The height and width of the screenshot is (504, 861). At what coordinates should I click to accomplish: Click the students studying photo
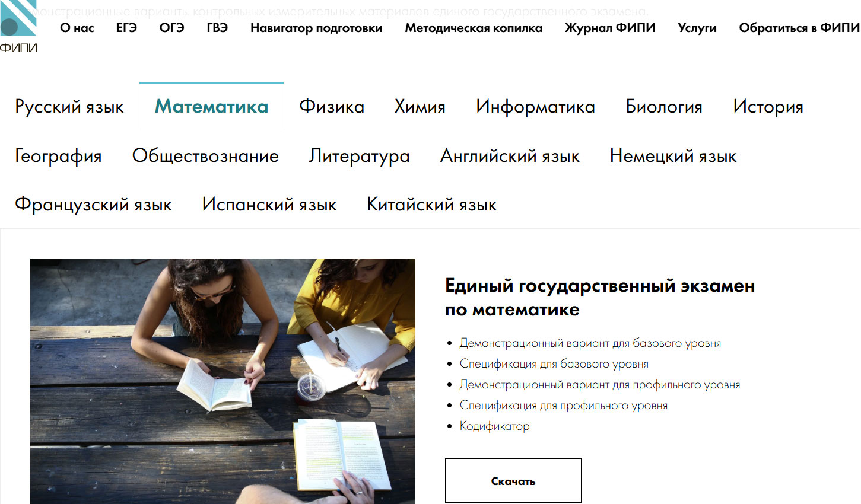pos(223,381)
